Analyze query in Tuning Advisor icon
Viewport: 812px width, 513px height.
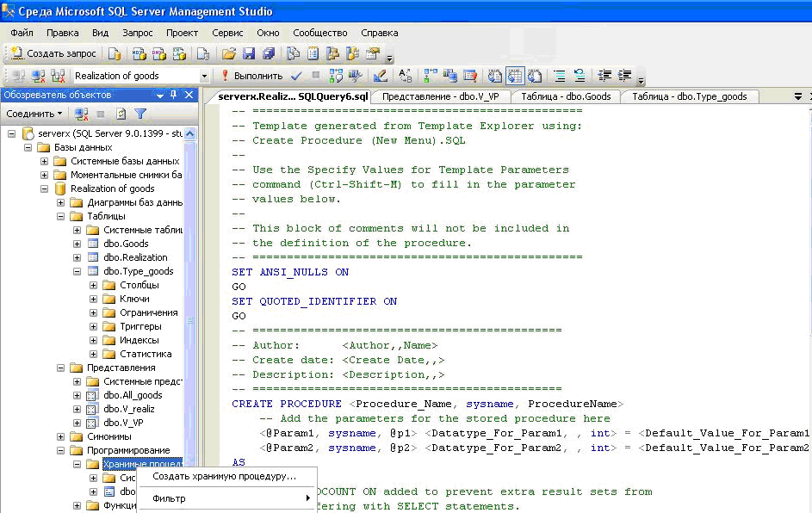[x=356, y=76]
